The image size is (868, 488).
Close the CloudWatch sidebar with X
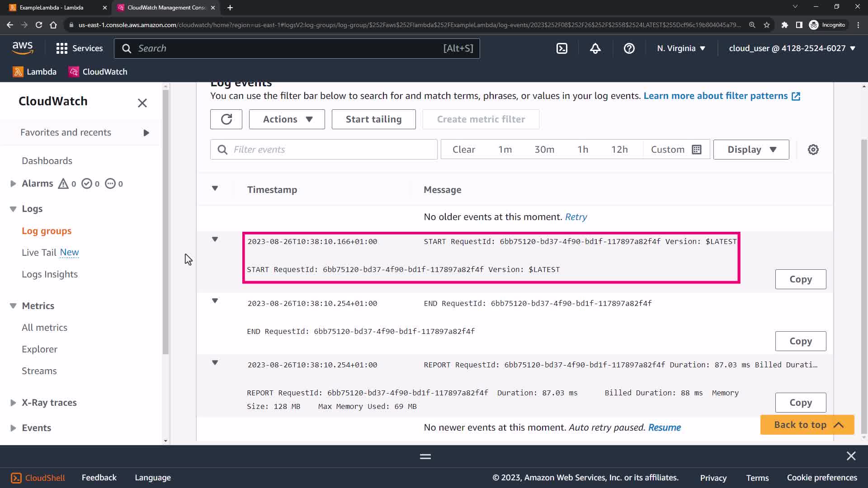click(142, 103)
